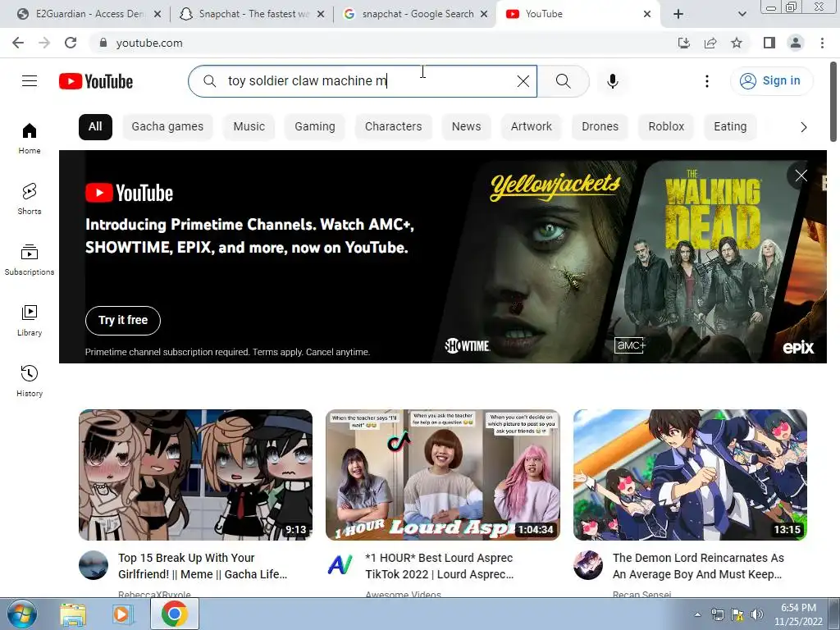Image resolution: width=840 pixels, height=630 pixels.
Task: Open Chrome's three-dot menu
Action: (x=822, y=43)
